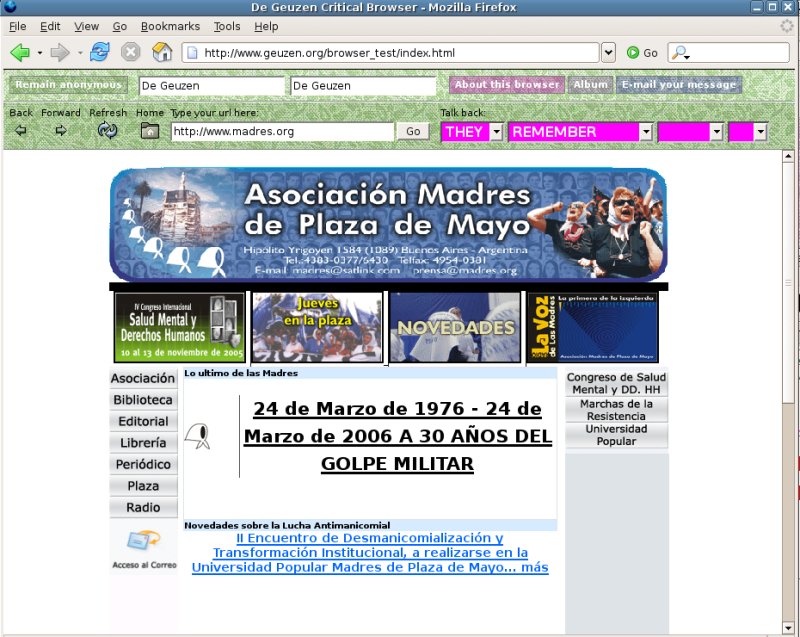Open La Voz de Las Madres banner
800x637 pixels.
[593, 327]
